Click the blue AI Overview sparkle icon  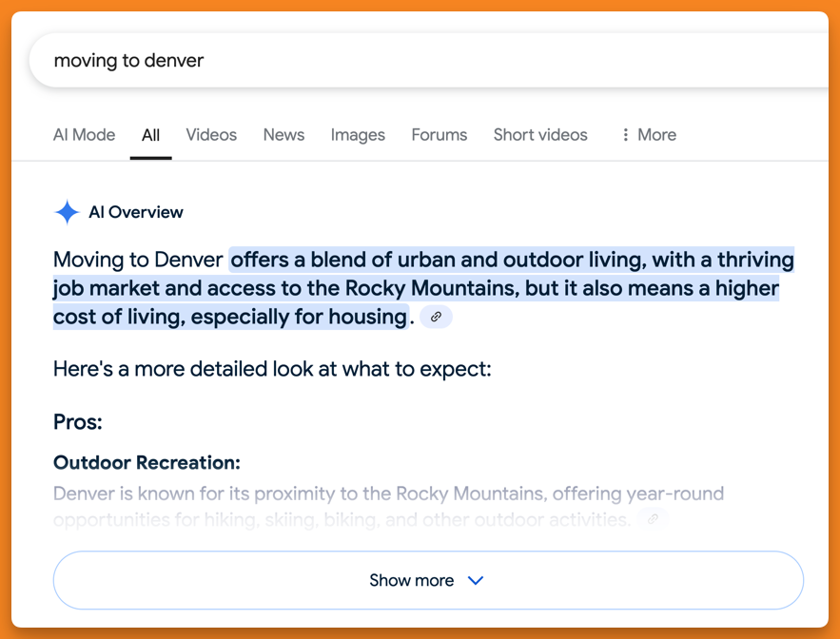tap(67, 212)
